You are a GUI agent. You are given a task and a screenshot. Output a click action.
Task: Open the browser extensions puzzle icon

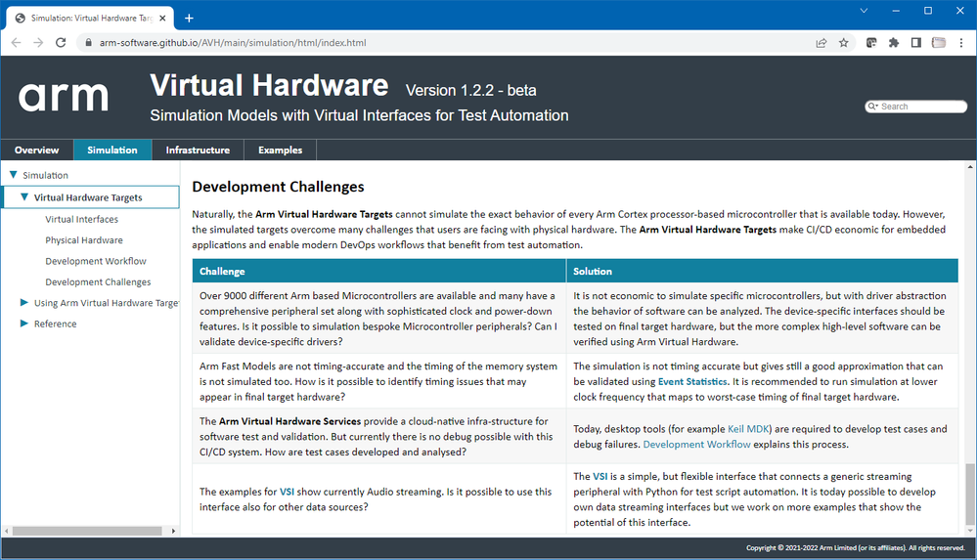coord(894,42)
